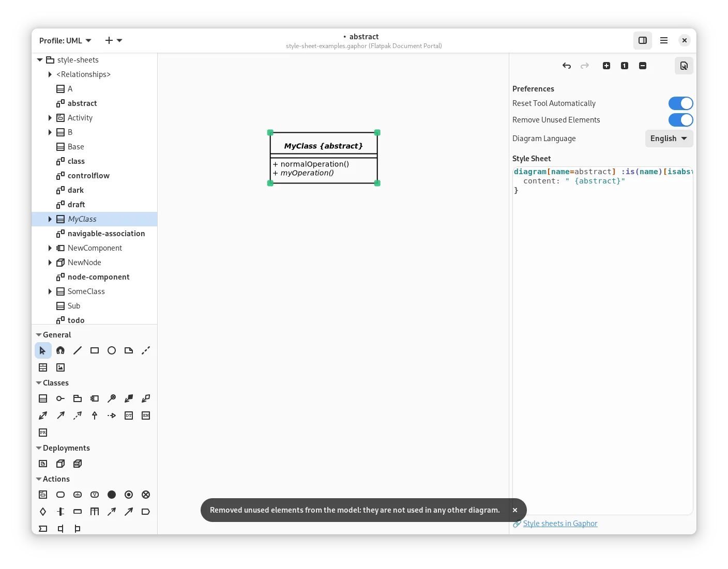Open the Diagram Language dropdown
728x569 pixels.
point(669,139)
